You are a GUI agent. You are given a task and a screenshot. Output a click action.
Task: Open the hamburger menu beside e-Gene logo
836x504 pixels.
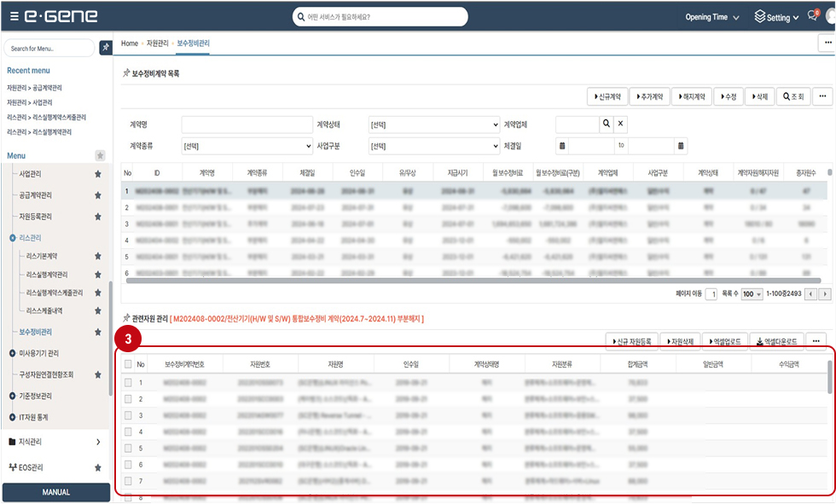tap(14, 17)
